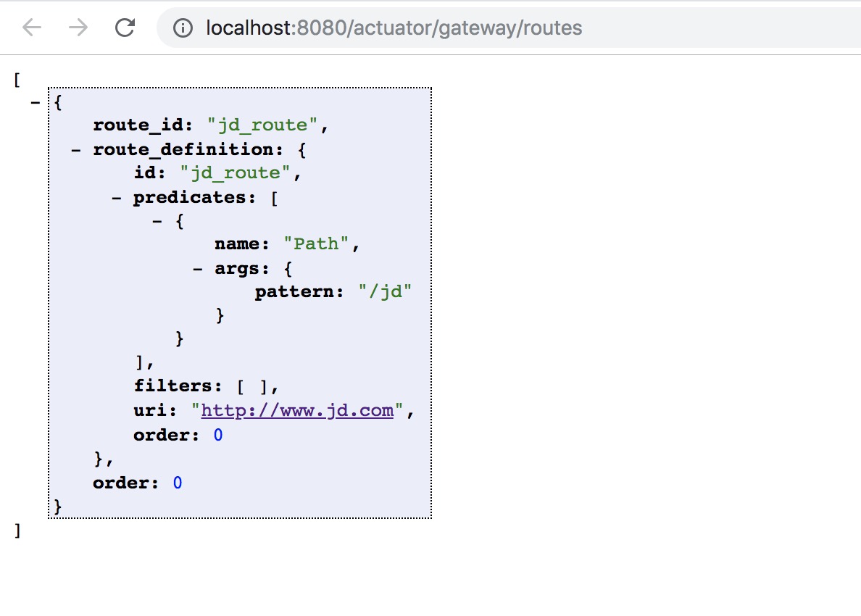The image size is (861, 616).
Task: View site information icon in address bar
Action: click(x=184, y=28)
